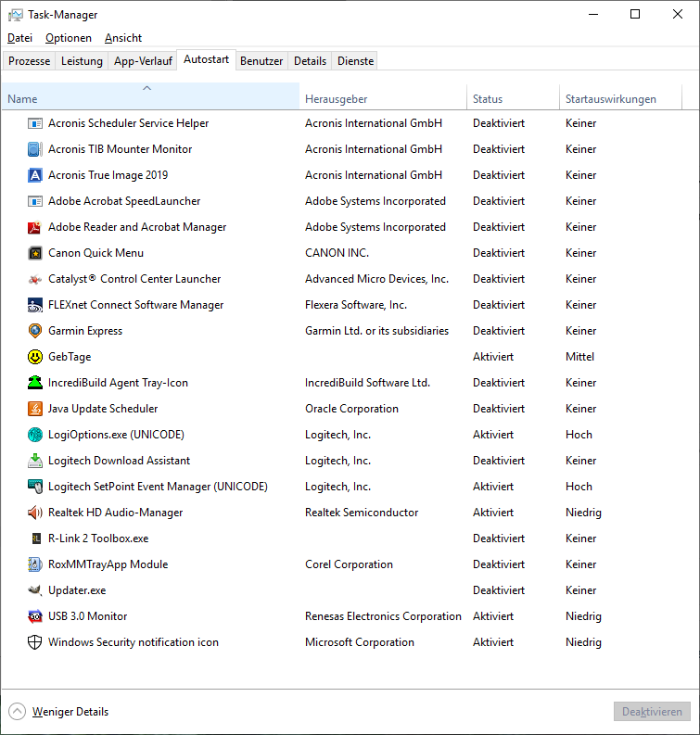
Task: Click the Adobe Acrobat SpeedLauncher icon
Action: tap(34, 201)
